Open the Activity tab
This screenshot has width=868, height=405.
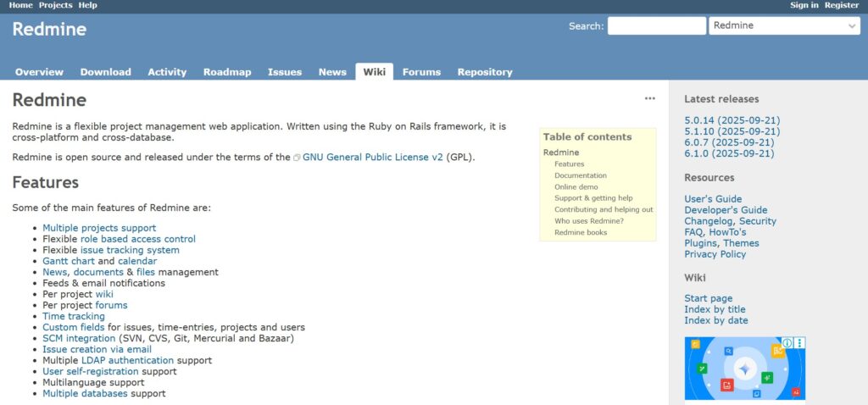tap(167, 72)
